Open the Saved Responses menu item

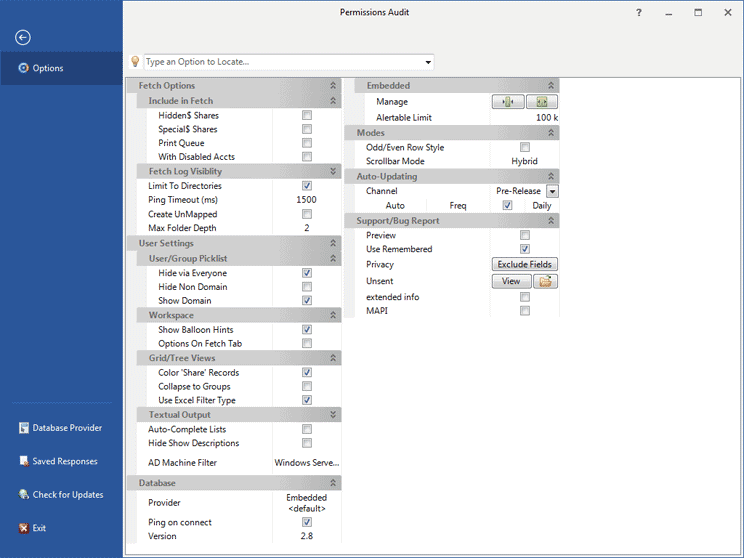click(65, 461)
